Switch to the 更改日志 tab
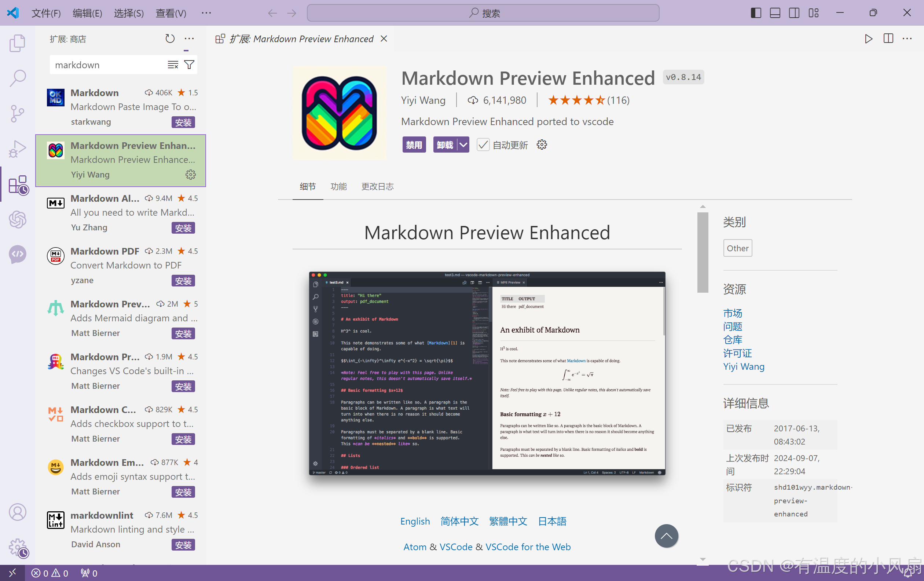This screenshot has width=924, height=581. tap(377, 187)
